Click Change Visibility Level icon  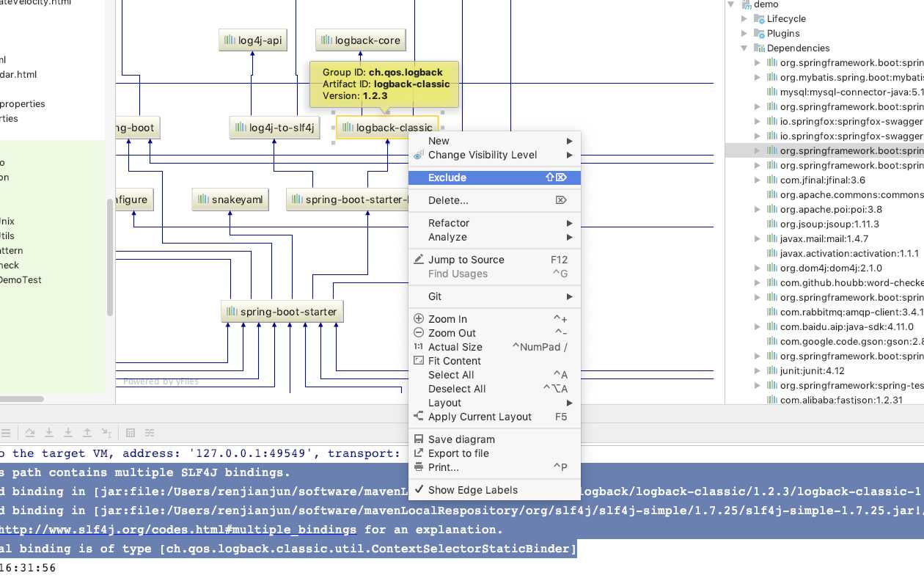[419, 155]
